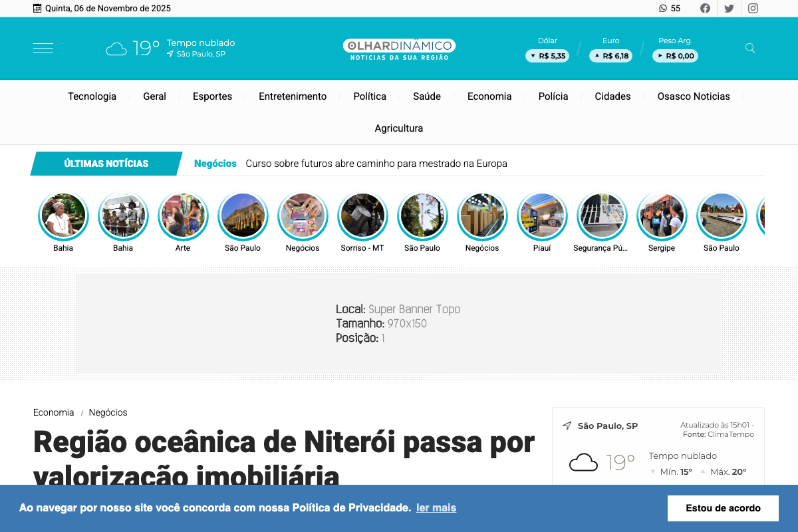The width and height of the screenshot is (798, 532).
Task: Click the search magnifier icon
Action: point(750,48)
